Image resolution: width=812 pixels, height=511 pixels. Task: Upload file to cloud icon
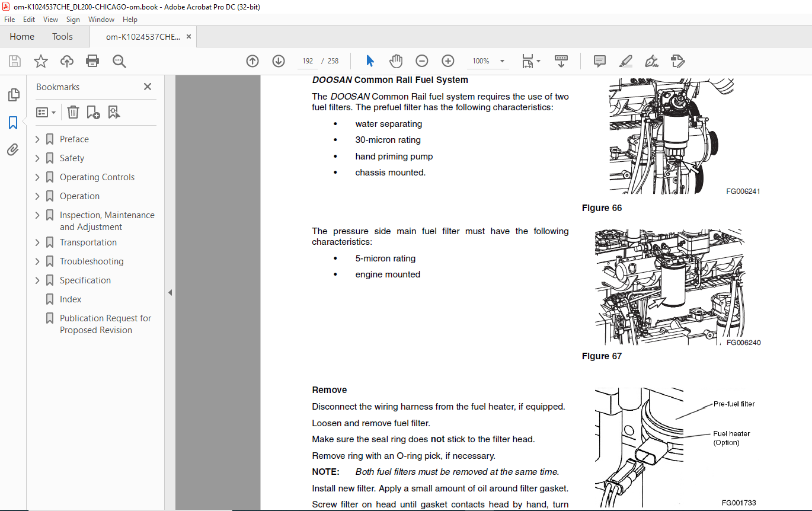coord(67,61)
